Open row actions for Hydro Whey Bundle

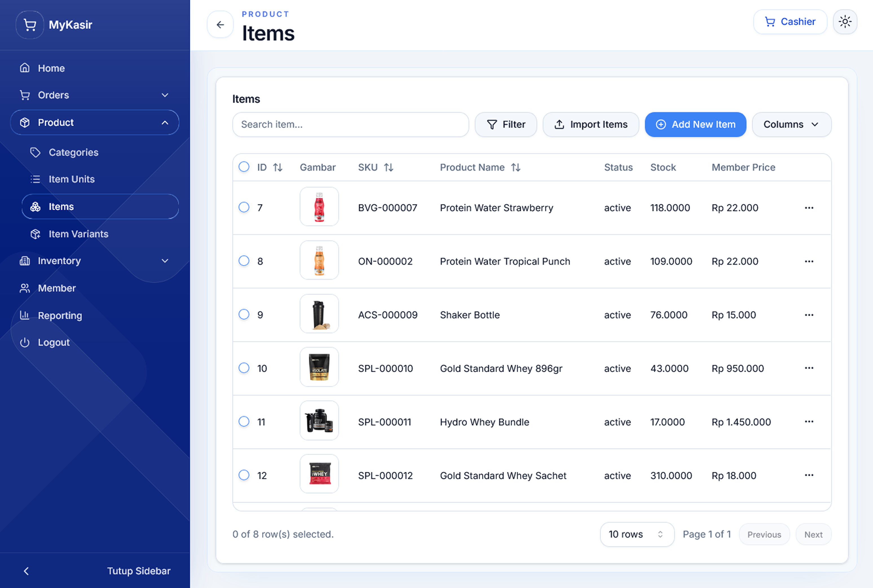click(x=809, y=422)
